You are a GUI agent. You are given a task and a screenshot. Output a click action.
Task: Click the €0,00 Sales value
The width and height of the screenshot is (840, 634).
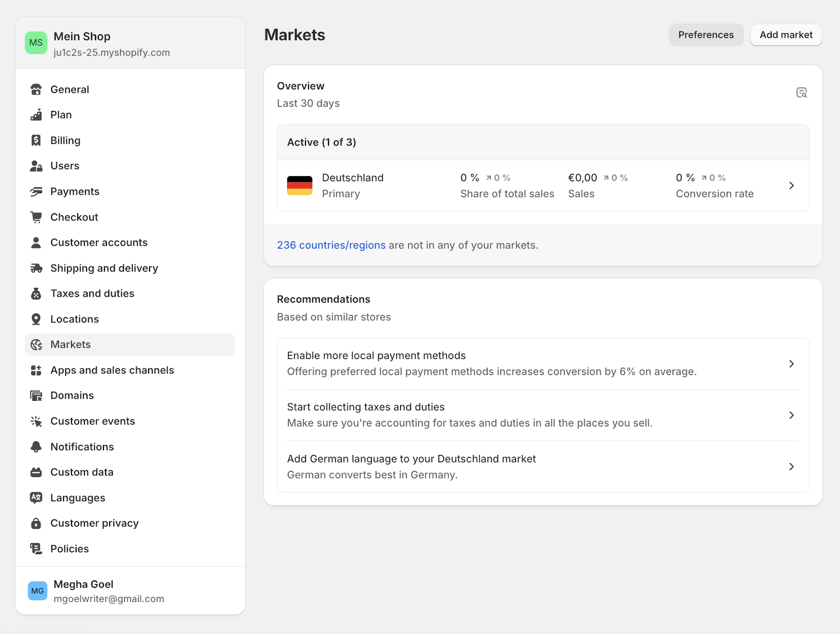583,178
